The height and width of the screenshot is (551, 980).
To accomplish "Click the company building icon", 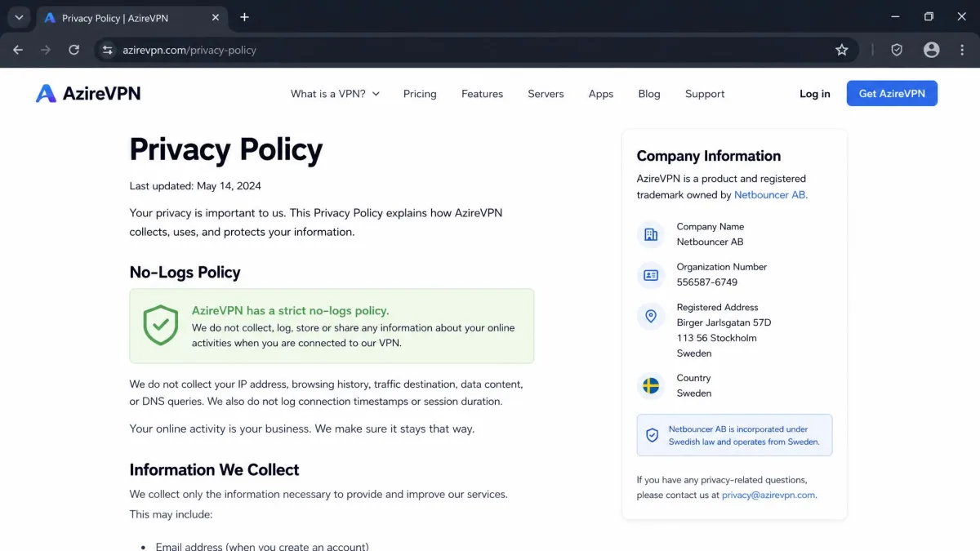I will [x=651, y=234].
